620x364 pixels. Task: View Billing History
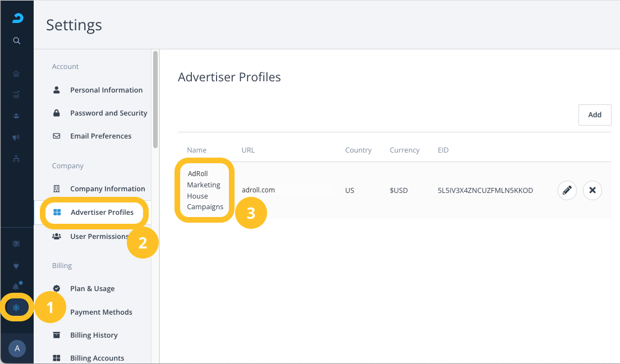click(94, 335)
